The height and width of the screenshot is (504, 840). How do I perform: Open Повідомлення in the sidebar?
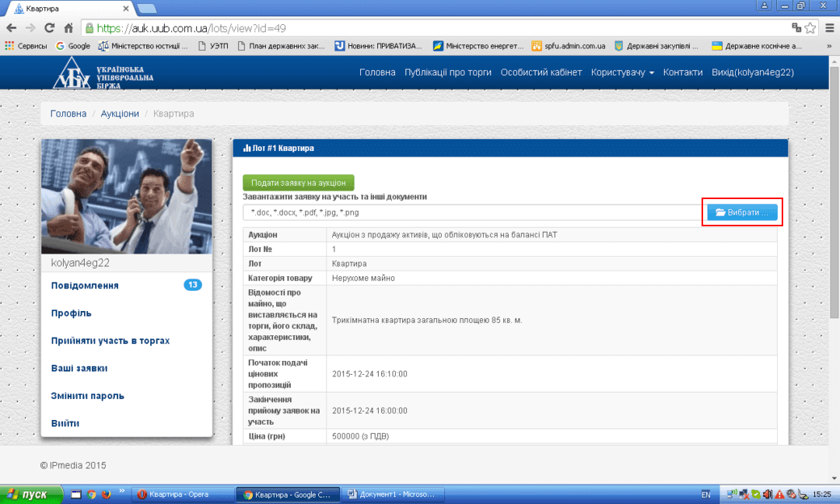click(x=85, y=285)
